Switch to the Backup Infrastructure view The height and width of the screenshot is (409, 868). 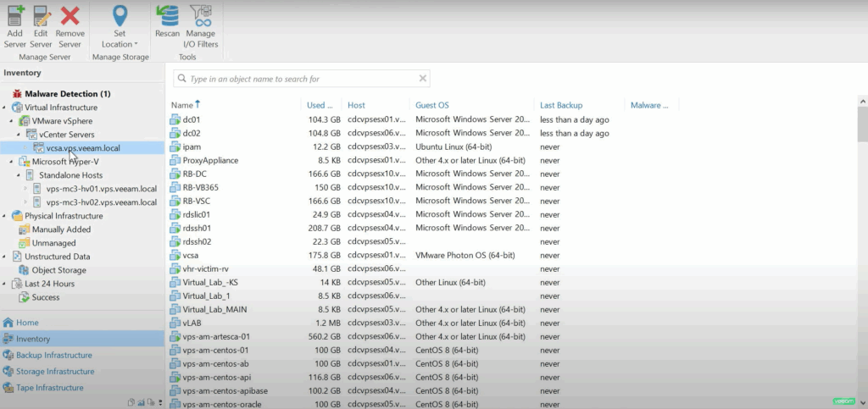pyautogui.click(x=55, y=355)
